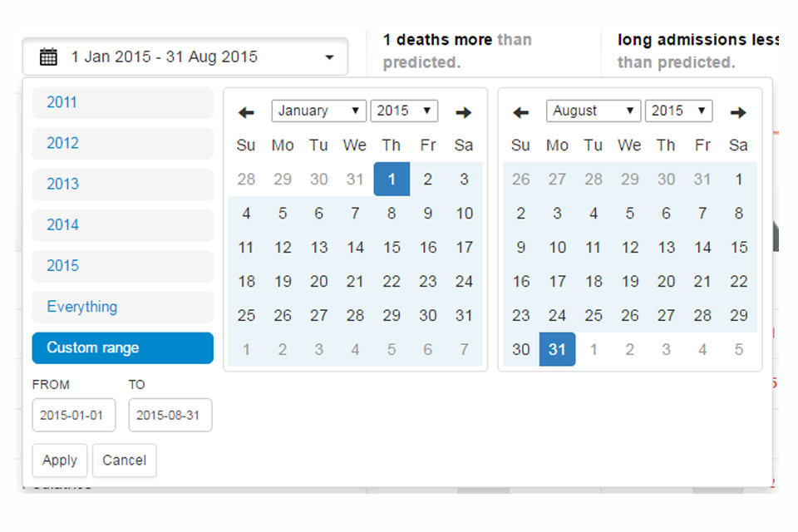Pick July 26 greyed date in right calendar
Screen dimensions: 798x532
tap(521, 180)
